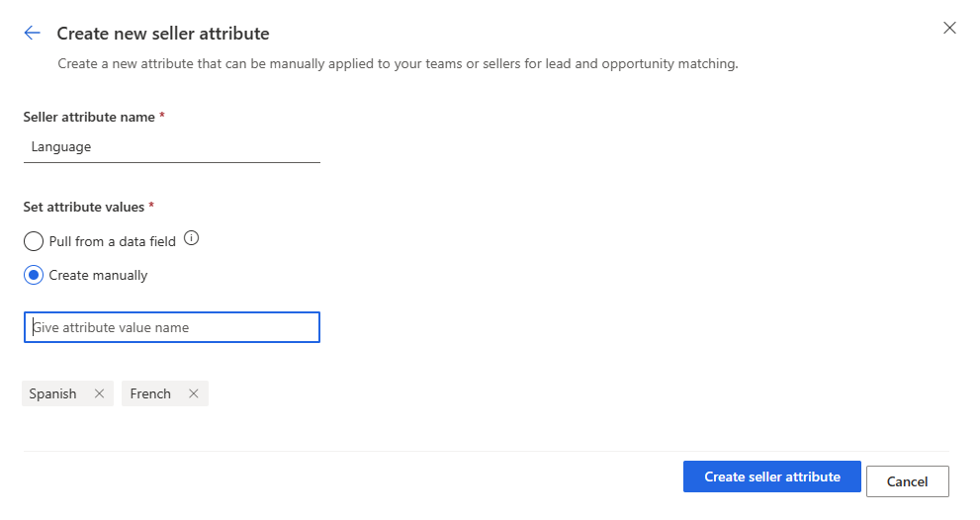Click the Seller attribute name field

171,147
